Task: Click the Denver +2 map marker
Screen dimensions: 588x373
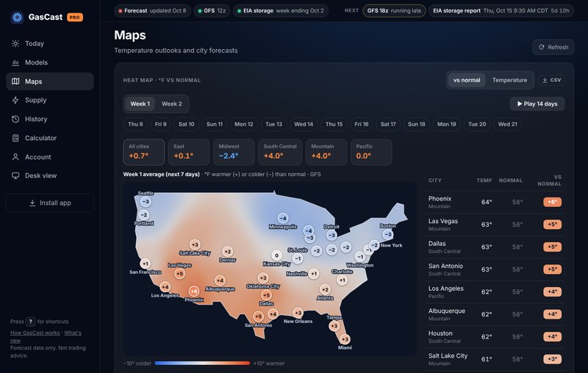Action: 227,251
